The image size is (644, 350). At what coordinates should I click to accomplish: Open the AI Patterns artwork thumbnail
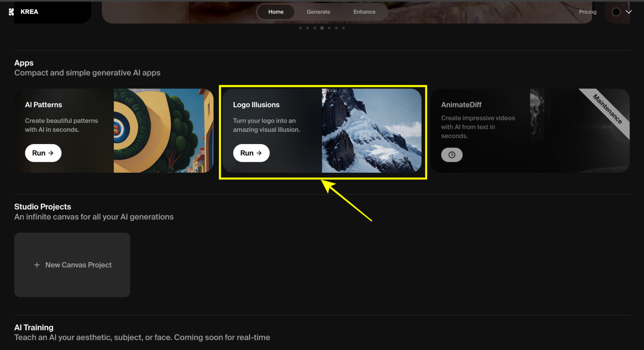pyautogui.click(x=163, y=131)
